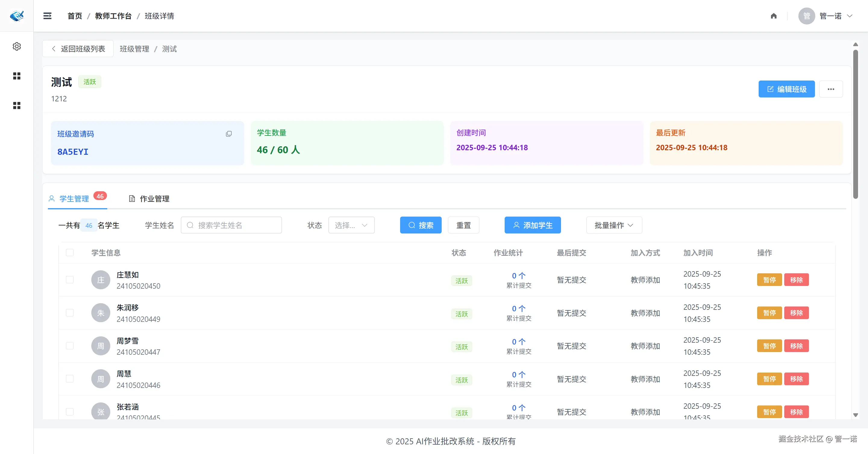Click the 添加学生 button
Image resolution: width=868 pixels, height=454 pixels.
(x=532, y=225)
